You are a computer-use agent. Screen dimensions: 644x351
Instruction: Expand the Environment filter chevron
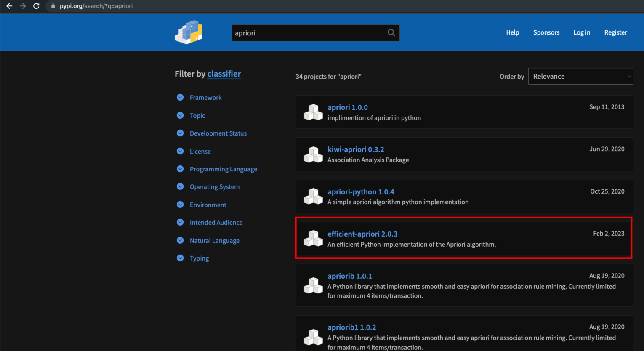180,205
